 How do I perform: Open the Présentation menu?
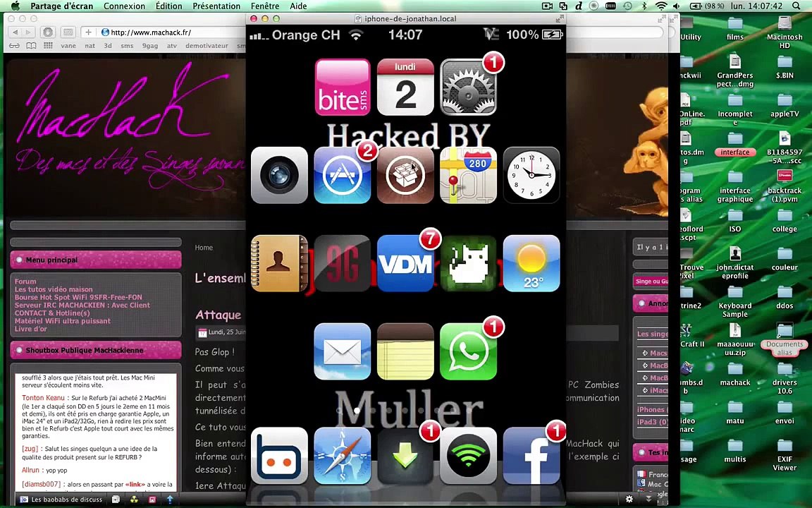pyautogui.click(x=216, y=6)
